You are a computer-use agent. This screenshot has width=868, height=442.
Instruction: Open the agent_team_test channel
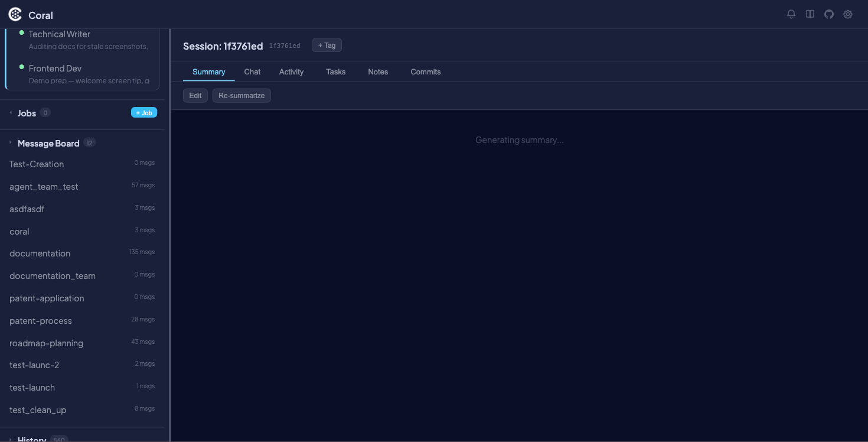tap(43, 186)
